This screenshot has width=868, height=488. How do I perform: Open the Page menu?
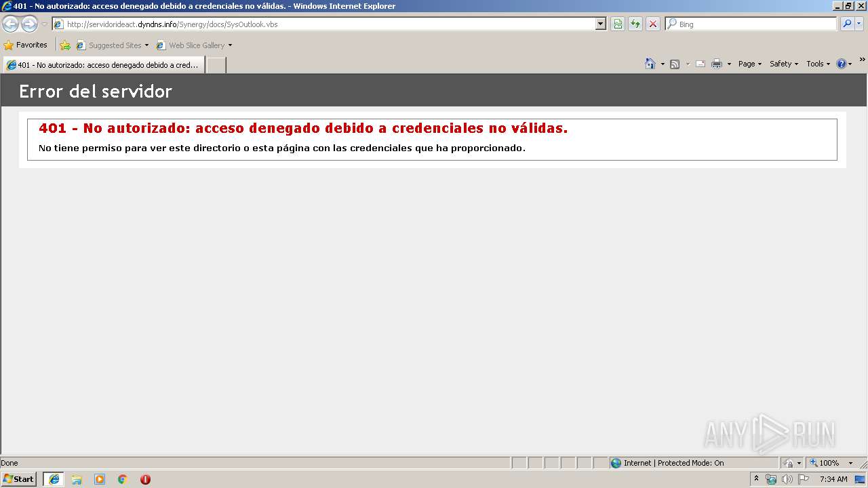click(x=749, y=64)
